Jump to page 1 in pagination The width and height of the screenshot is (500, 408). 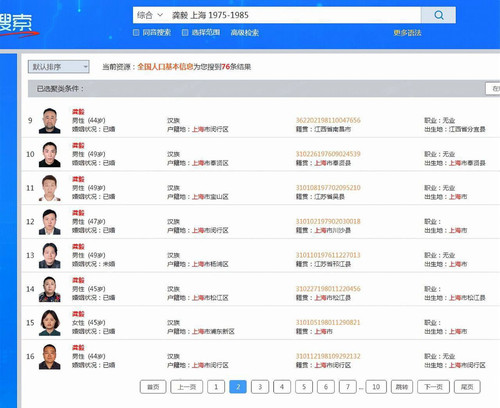(216, 387)
